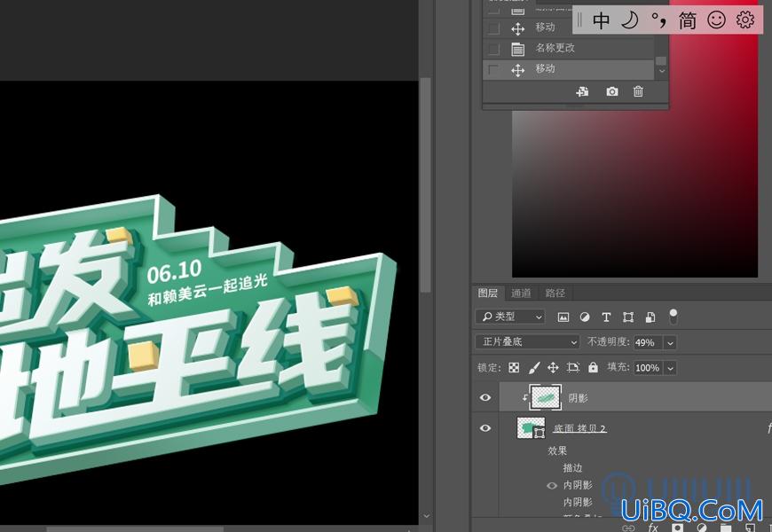The image size is (772, 532).
Task: Hide the 底面 拷贝 2 layer eye
Action: pyautogui.click(x=485, y=428)
